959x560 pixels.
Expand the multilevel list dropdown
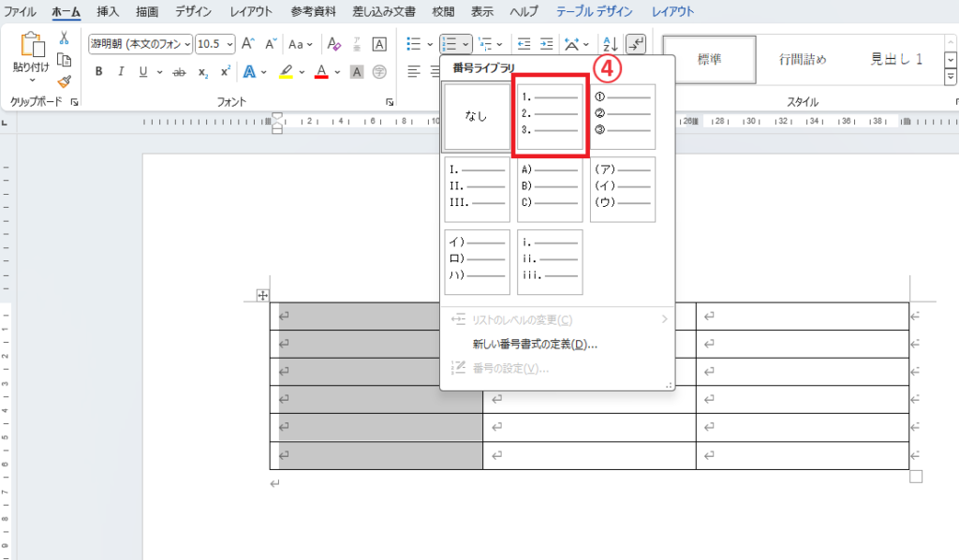coord(499,44)
